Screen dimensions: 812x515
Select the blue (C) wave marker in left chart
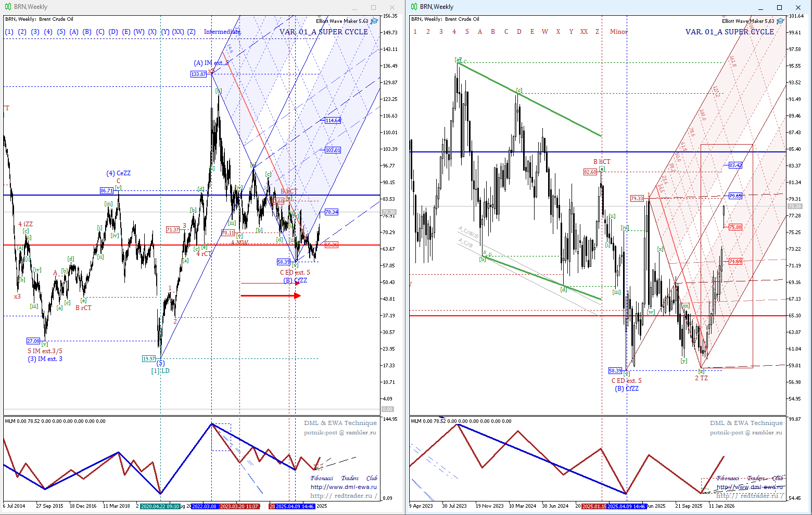100,32
